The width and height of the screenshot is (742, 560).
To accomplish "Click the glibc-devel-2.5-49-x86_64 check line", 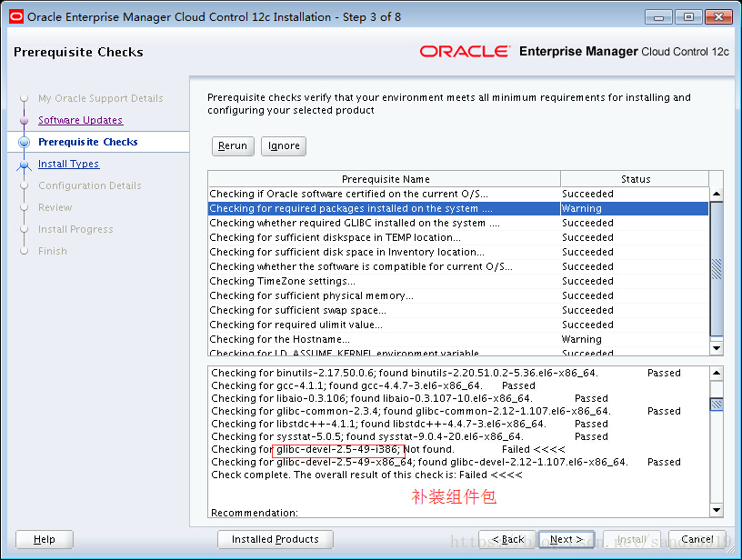I will [446, 462].
